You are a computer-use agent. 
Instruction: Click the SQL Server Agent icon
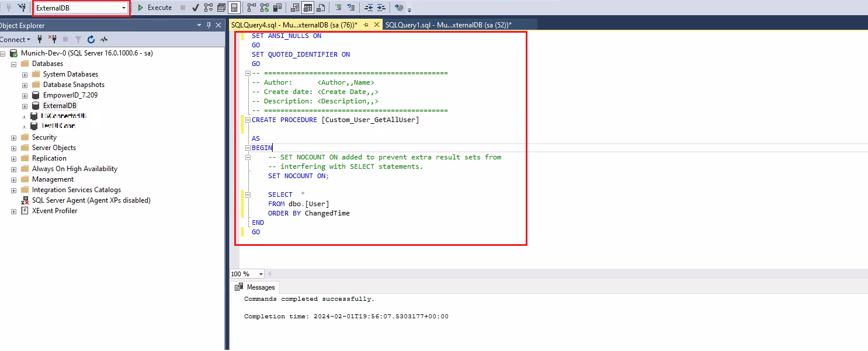tap(25, 200)
